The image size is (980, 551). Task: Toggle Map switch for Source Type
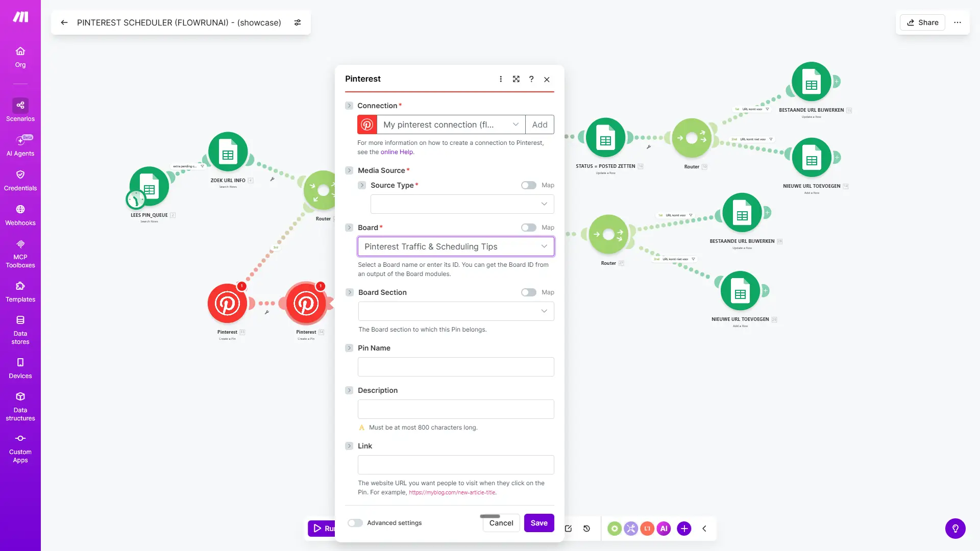pyautogui.click(x=529, y=185)
